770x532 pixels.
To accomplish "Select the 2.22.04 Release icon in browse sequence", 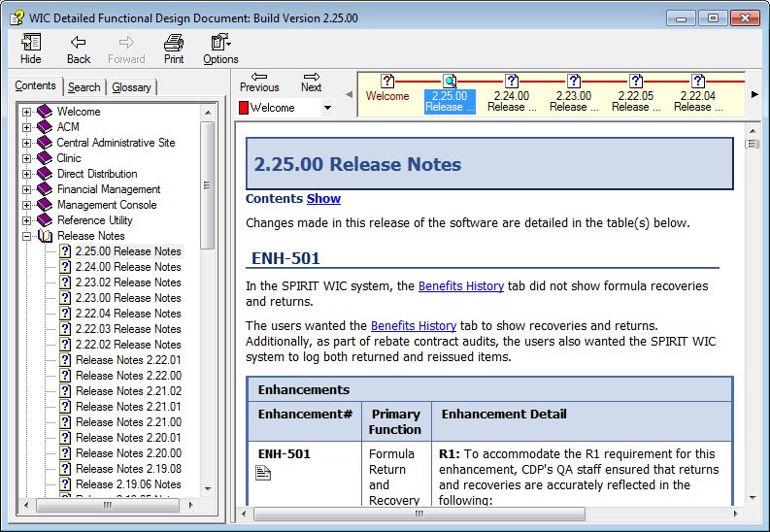I will (x=698, y=81).
